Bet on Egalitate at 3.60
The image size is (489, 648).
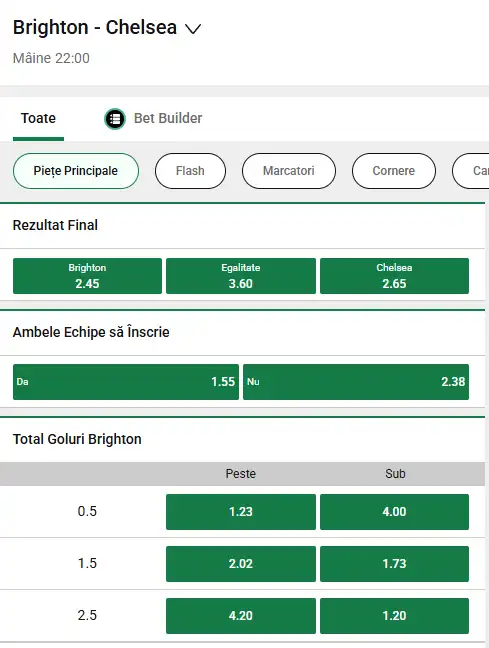(241, 276)
